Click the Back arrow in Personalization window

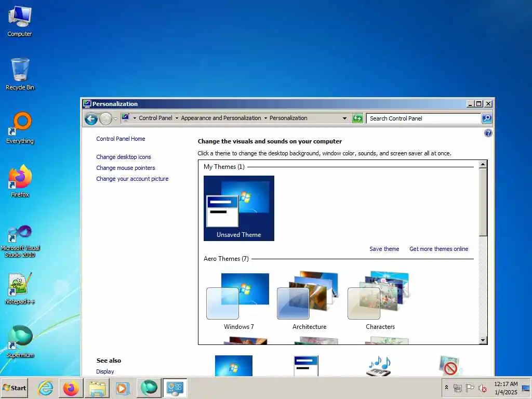click(x=91, y=118)
